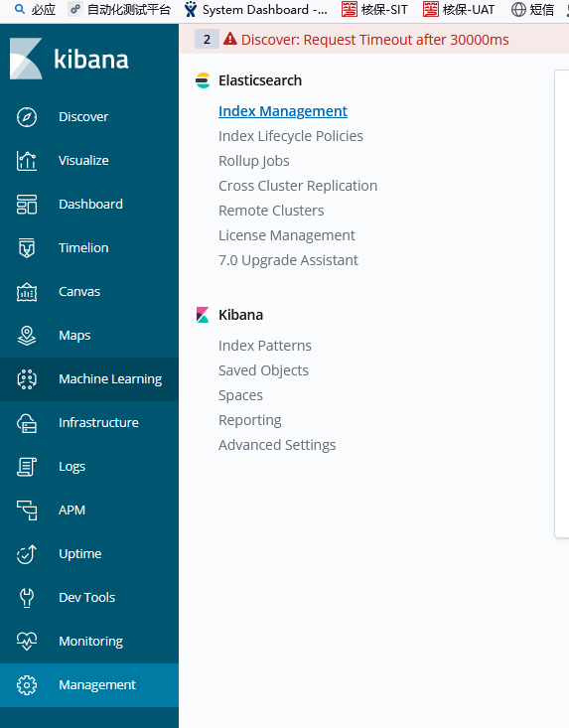Screen dimensions: 569x728
Task: Click the Management gear icon
Action: coord(27,685)
